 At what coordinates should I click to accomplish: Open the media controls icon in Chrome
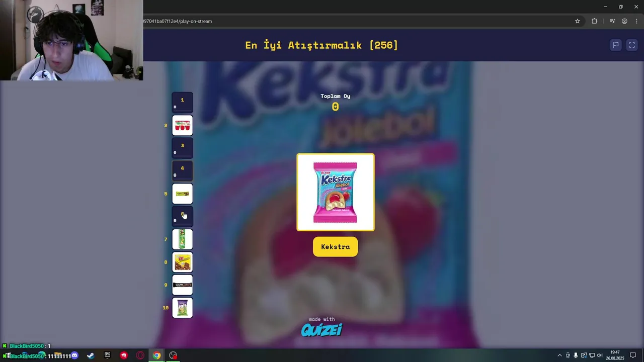[612, 21]
